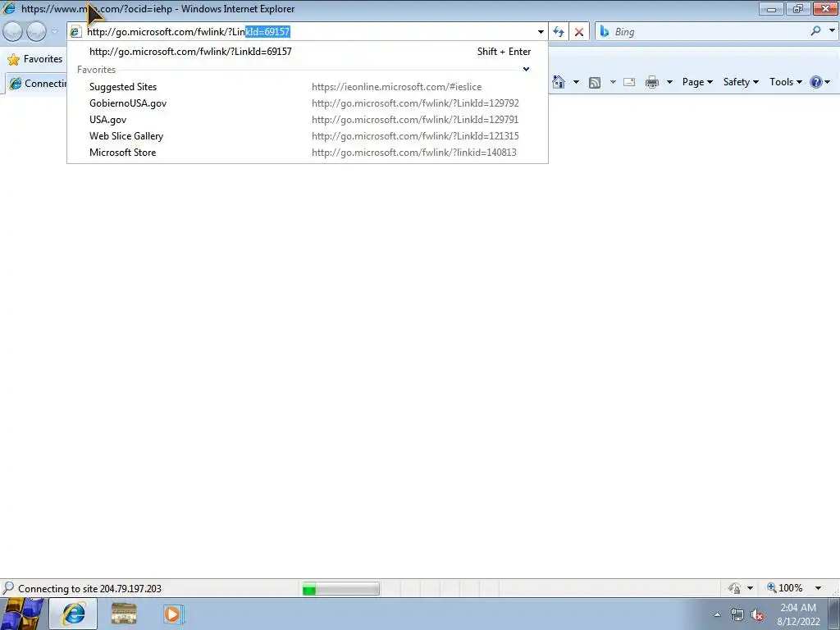Viewport: 840px width, 630px height.
Task: Click in the address bar URL field
Action: (x=308, y=32)
